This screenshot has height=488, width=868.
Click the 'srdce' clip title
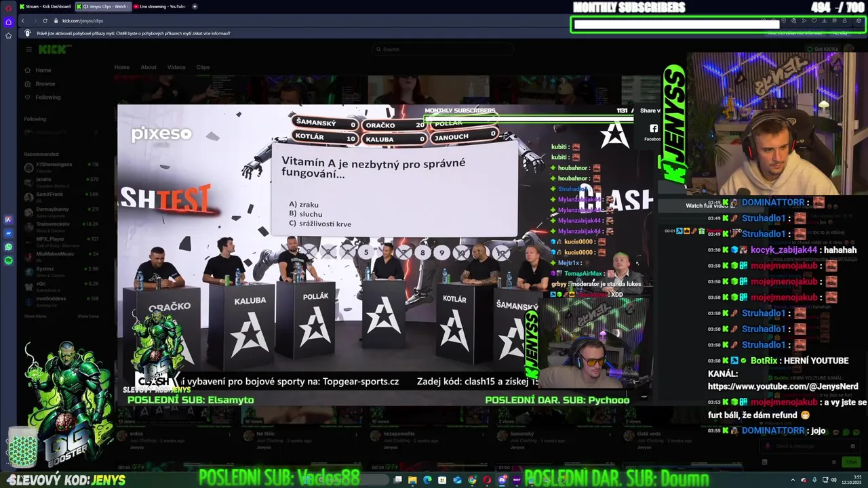[x=137, y=432]
